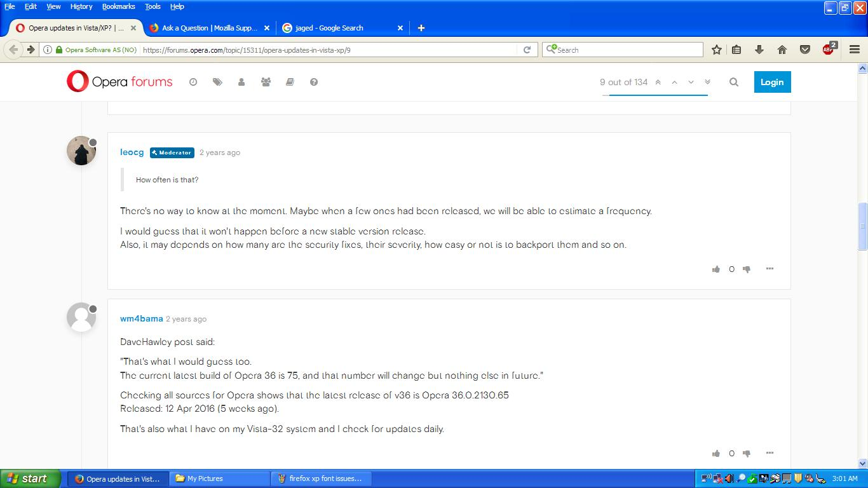Click the wireless network tray icon
Viewport: 868px width, 488px height.
pos(707,478)
